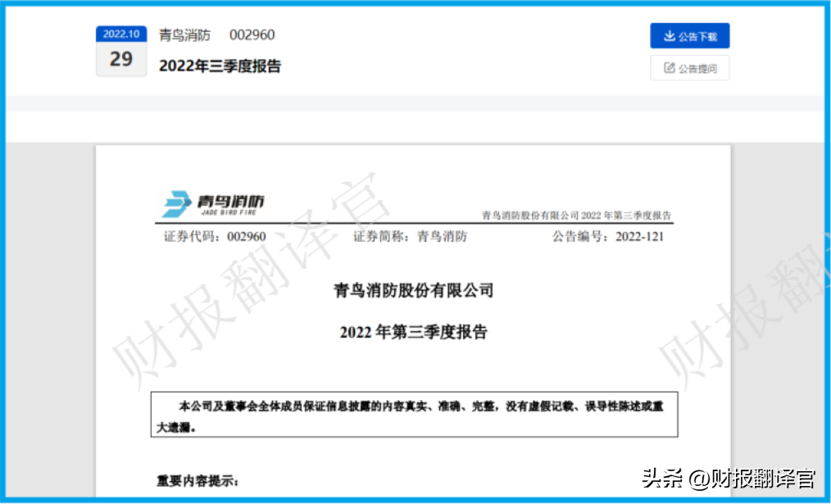Screen dimensions: 831x504
Task: Click the text 证券简称：青鸟消防
Action: (x=411, y=237)
